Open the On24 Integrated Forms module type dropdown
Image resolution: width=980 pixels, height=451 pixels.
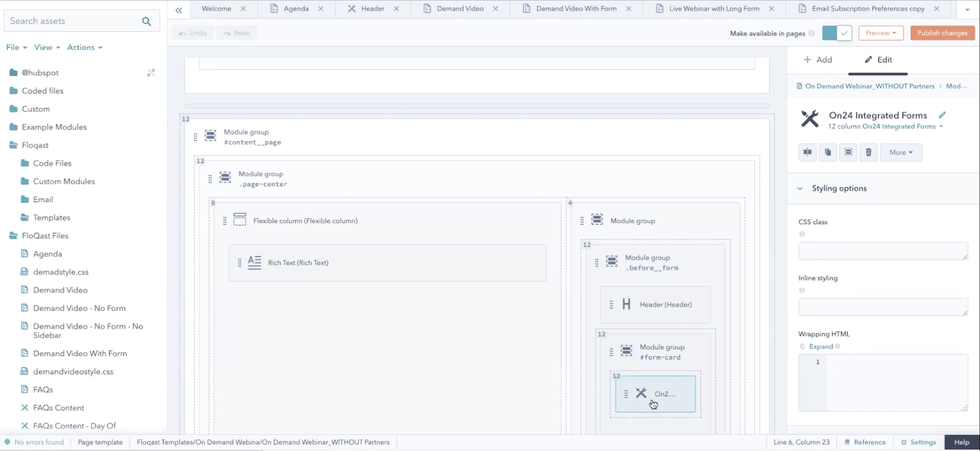click(x=903, y=127)
